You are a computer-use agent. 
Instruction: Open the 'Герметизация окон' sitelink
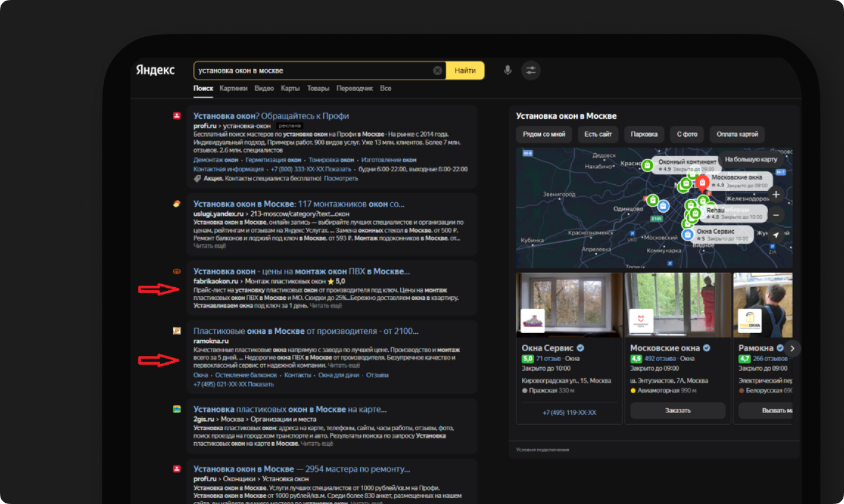click(x=273, y=160)
